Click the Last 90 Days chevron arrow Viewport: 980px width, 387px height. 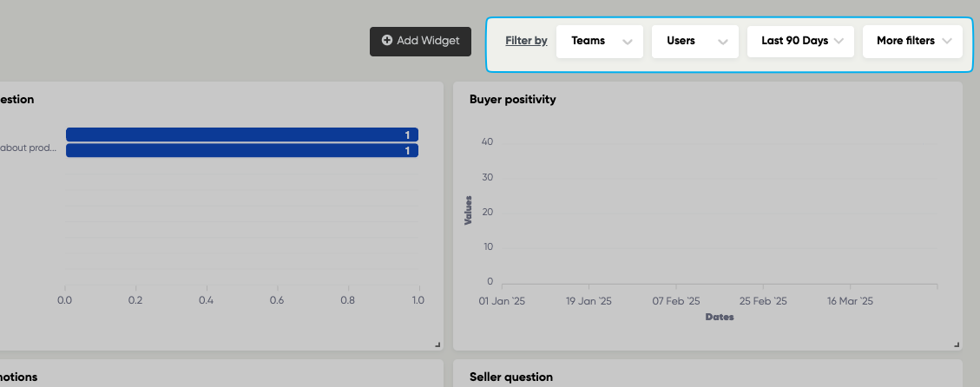point(839,42)
